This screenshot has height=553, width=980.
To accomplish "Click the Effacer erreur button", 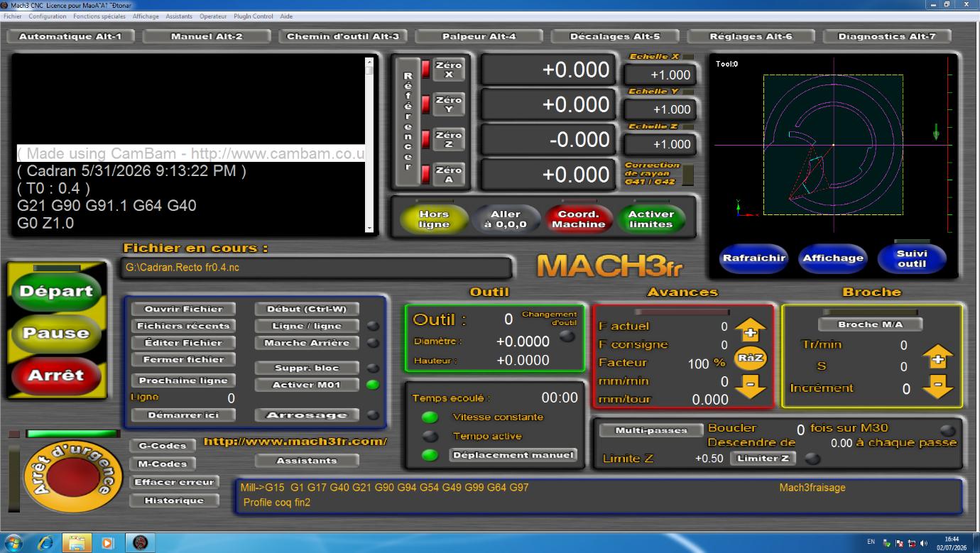I will click(x=174, y=482).
